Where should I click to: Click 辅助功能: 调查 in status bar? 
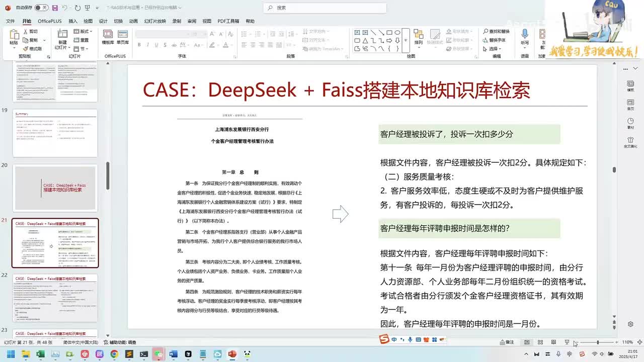coord(120,342)
